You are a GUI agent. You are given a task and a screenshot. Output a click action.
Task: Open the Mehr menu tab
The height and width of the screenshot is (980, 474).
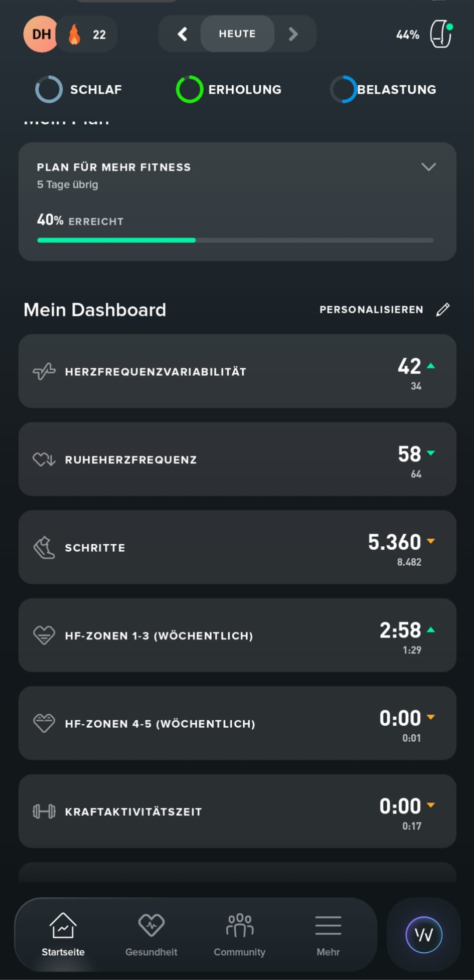[x=328, y=933]
